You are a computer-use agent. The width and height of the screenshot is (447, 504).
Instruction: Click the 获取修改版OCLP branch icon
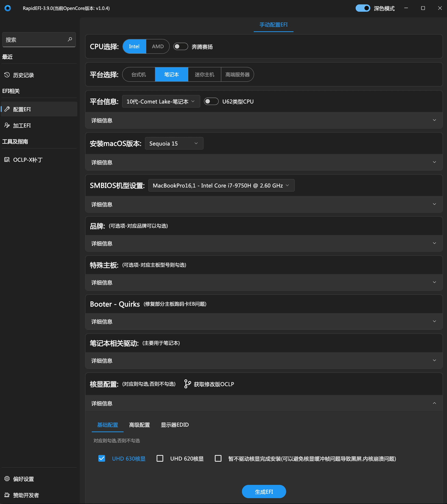[x=187, y=384]
